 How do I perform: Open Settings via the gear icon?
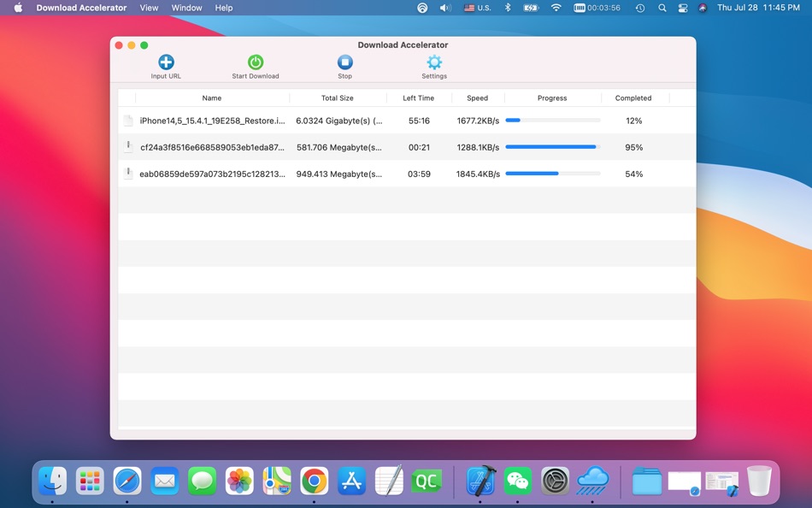click(x=434, y=62)
